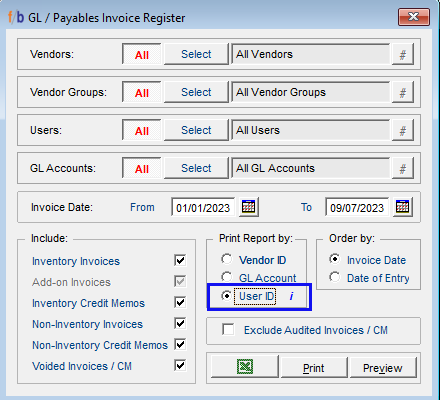The height and width of the screenshot is (400, 440).
Task: Uncheck Voided Invoices / CM
Action: pyautogui.click(x=180, y=365)
